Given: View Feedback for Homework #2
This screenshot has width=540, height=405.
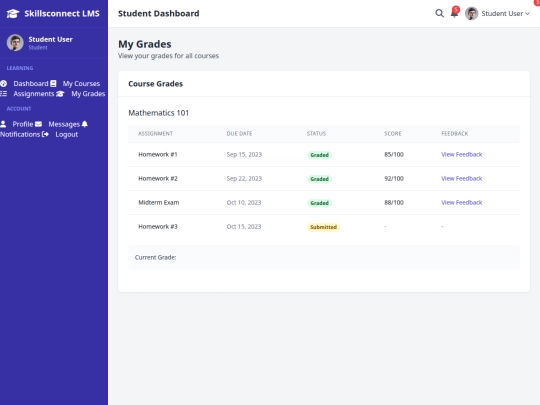Looking at the screenshot, I should click(461, 178).
